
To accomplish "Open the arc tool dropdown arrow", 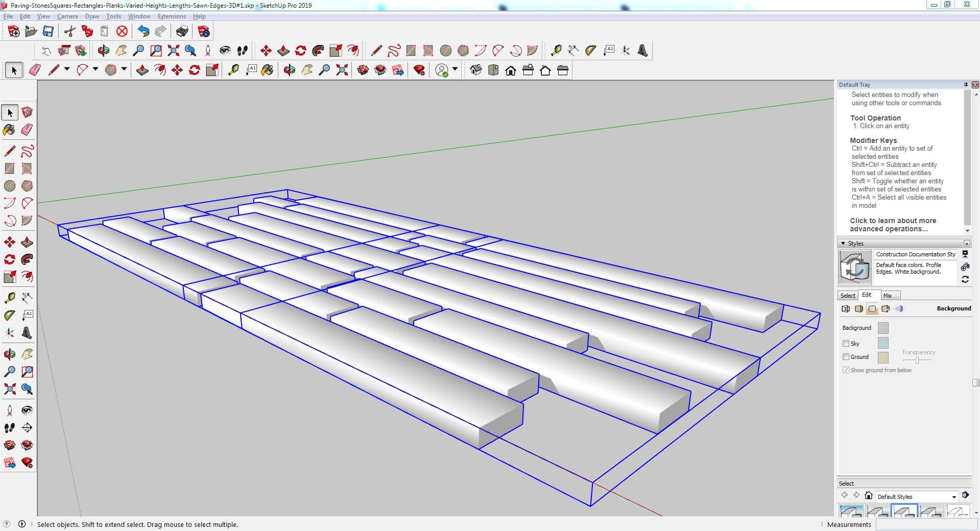I will (x=95, y=69).
